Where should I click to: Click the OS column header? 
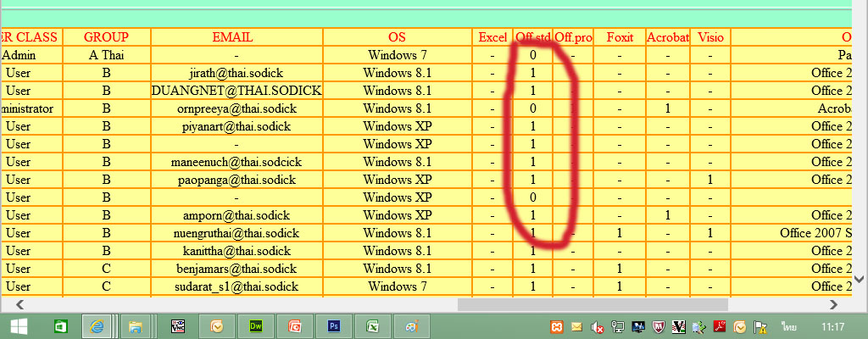point(397,37)
